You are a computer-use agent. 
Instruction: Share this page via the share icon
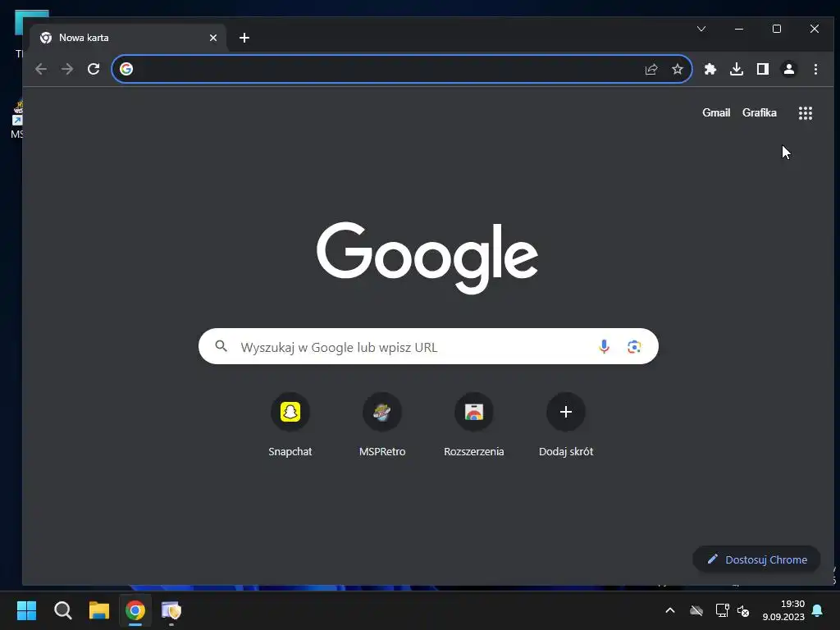coord(651,69)
